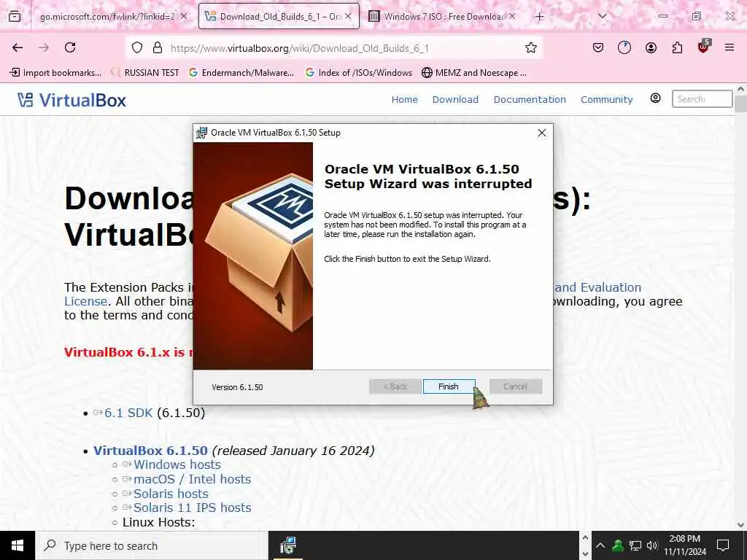Open a new tab with the plus button
747x560 pixels.
click(539, 17)
